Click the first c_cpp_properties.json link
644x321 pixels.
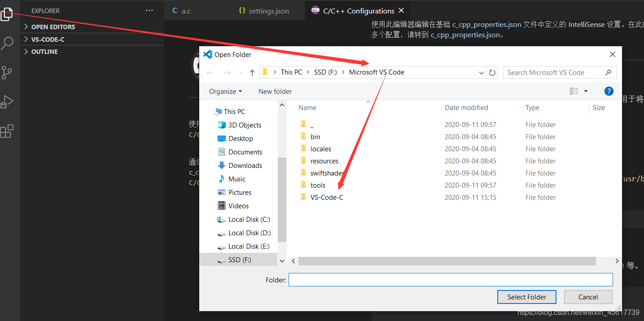pos(487,25)
